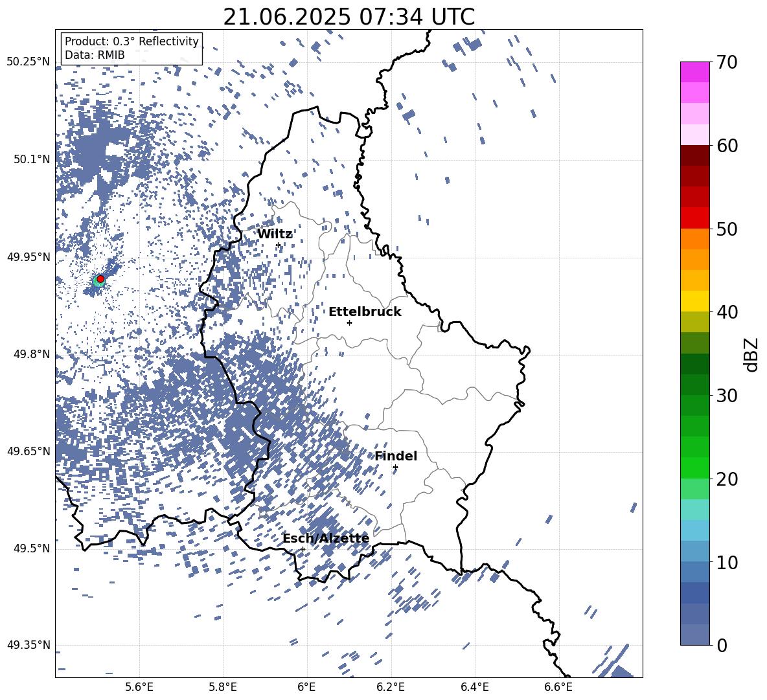The width and height of the screenshot is (767, 700).
Task: Click the Wiltz city label
Action: click(x=275, y=234)
